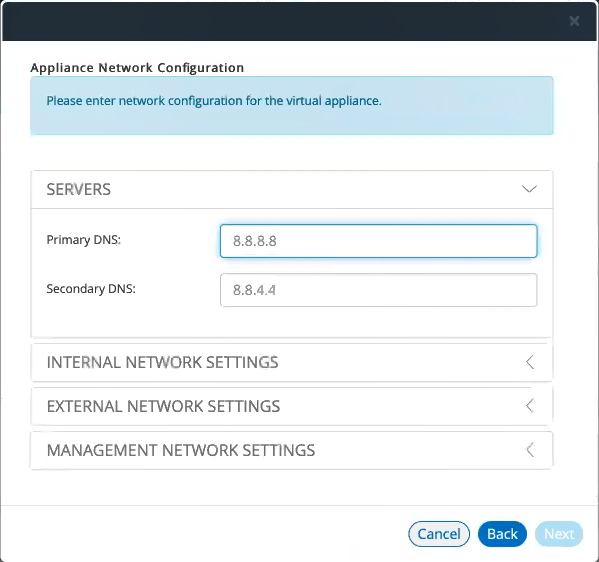
Task: Expand External Network Settings via its chevron icon
Action: [x=530, y=406]
